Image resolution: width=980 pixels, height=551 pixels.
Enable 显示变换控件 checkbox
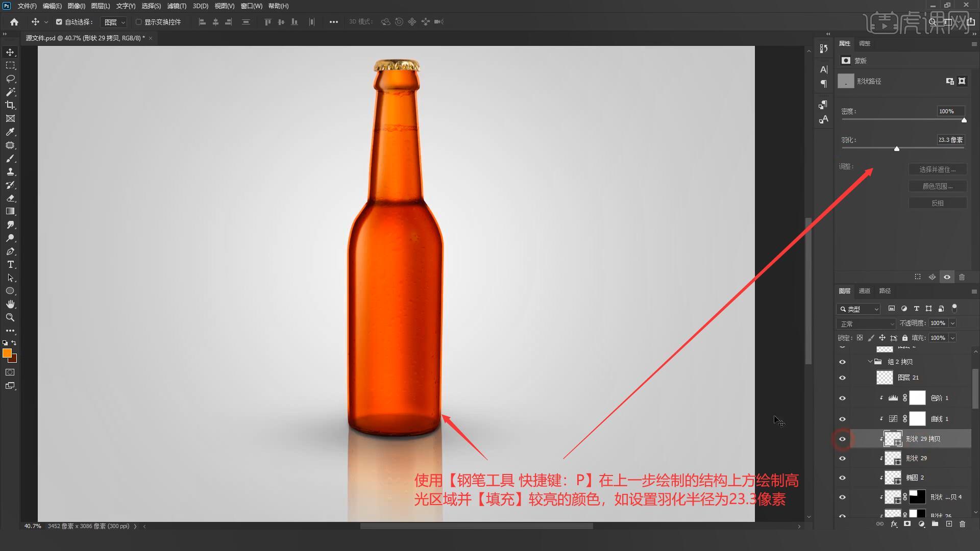138,22
